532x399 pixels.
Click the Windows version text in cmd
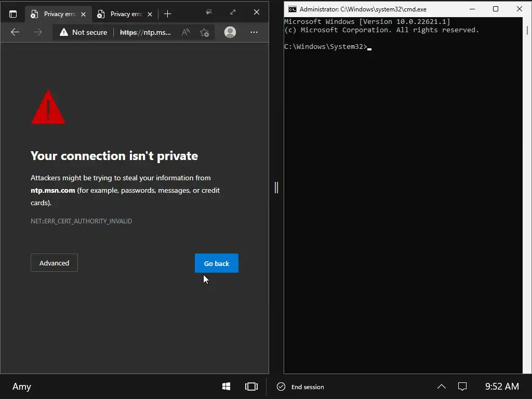pyautogui.click(x=367, y=22)
